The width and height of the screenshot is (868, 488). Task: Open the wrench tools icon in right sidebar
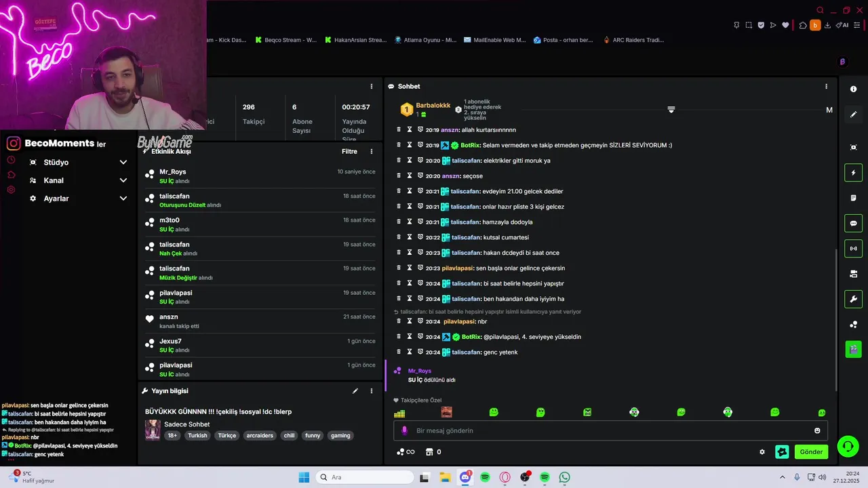tap(853, 299)
